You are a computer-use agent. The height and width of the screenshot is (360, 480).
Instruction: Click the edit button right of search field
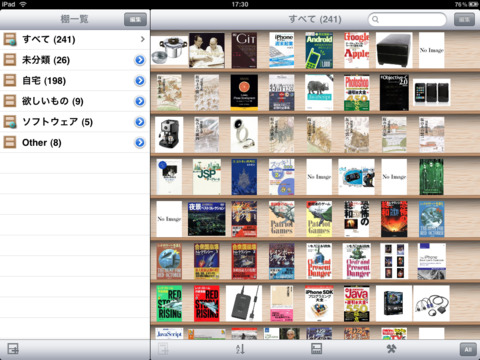pyautogui.click(x=464, y=19)
